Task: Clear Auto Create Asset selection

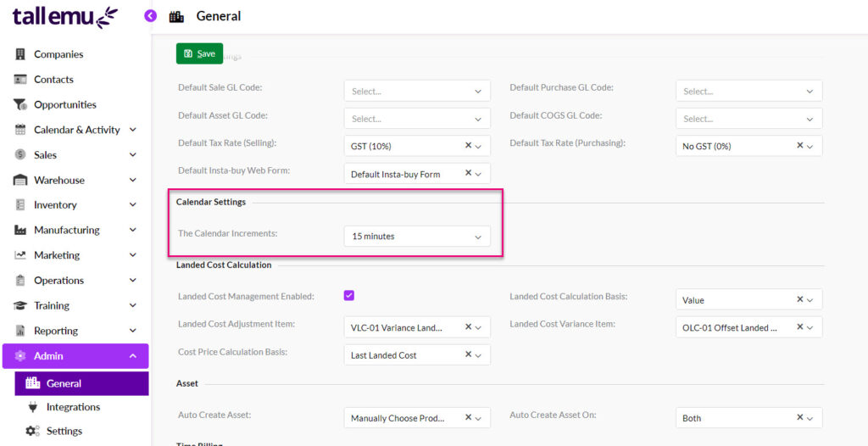Action: click(x=468, y=417)
